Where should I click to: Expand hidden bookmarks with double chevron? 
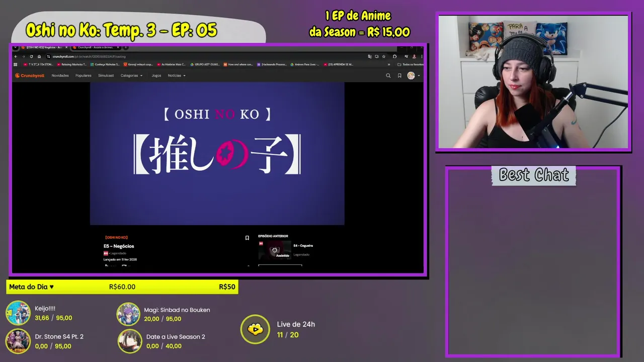388,64
